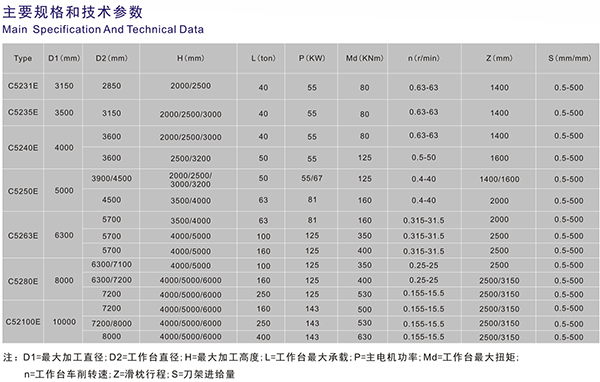Click the Z value 1600
Viewport: 600px width, 382px height.
[499, 158]
